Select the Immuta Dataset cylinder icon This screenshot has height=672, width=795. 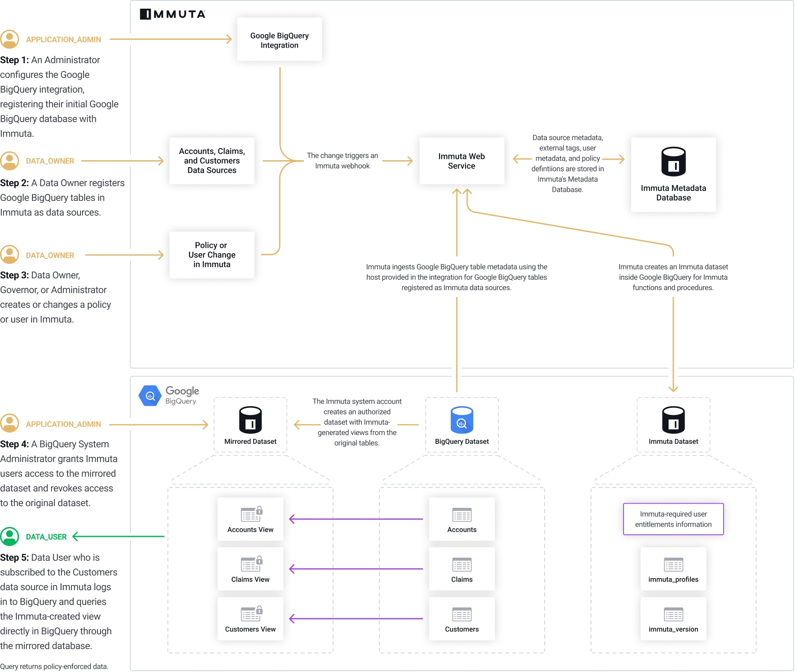[673, 420]
